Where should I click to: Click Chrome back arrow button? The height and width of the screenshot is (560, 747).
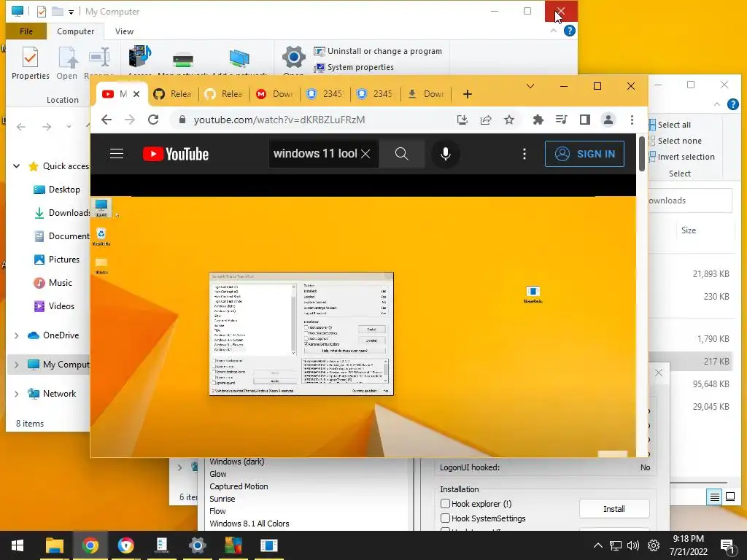coord(107,120)
